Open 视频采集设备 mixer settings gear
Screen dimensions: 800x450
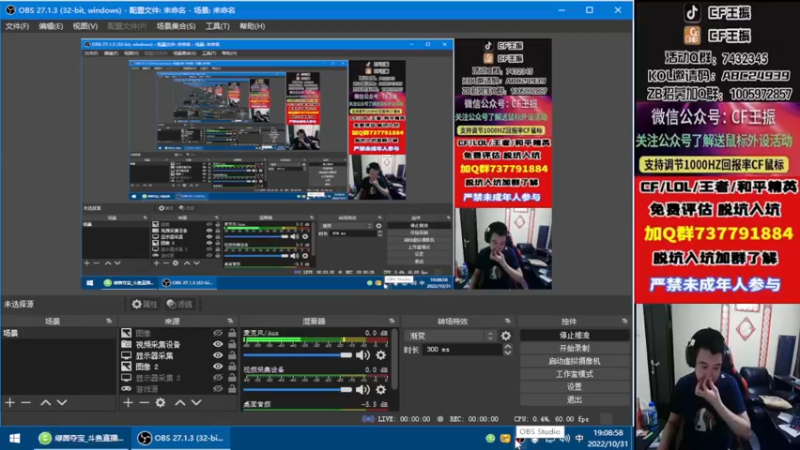tap(381, 390)
